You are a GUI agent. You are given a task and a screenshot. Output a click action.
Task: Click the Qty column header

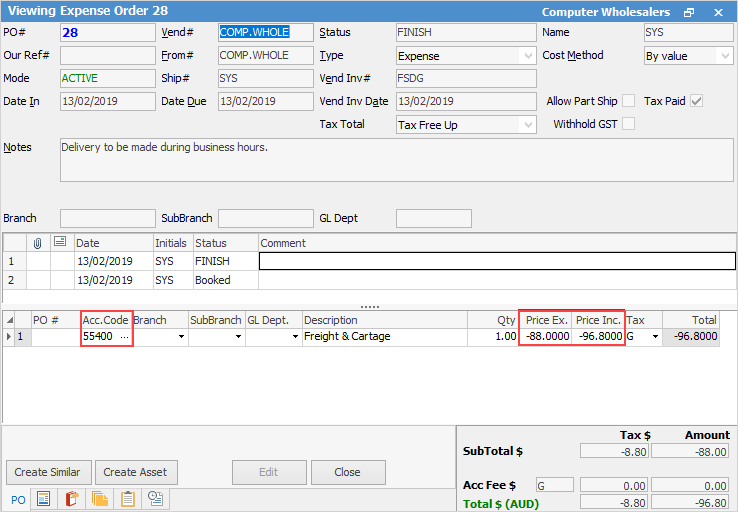(x=493, y=320)
